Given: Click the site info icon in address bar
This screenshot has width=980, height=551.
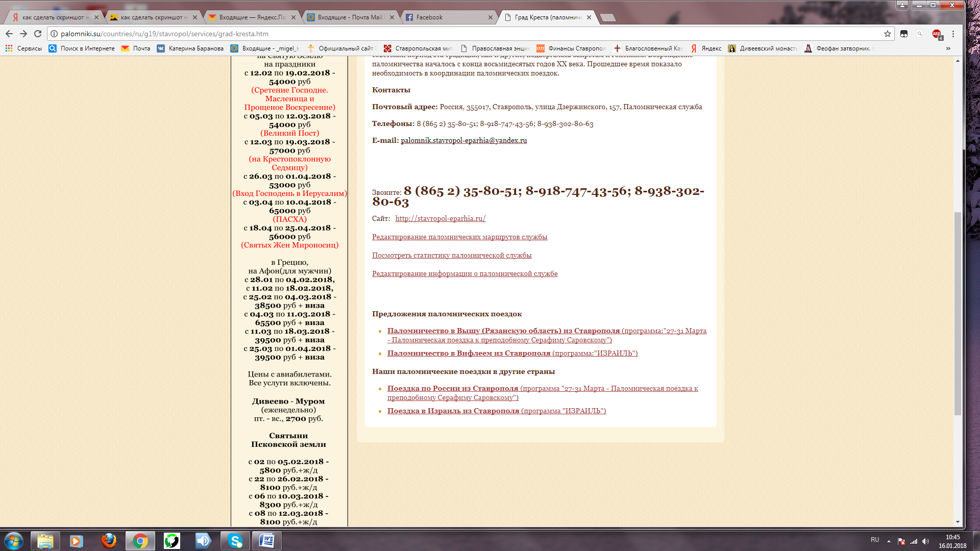Looking at the screenshot, I should (x=54, y=34).
